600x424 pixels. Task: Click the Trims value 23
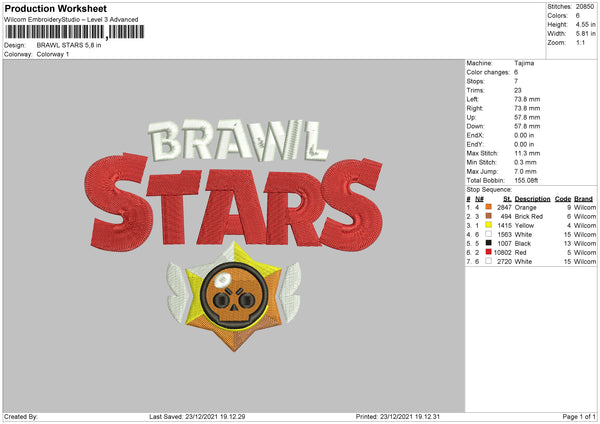pyautogui.click(x=518, y=90)
